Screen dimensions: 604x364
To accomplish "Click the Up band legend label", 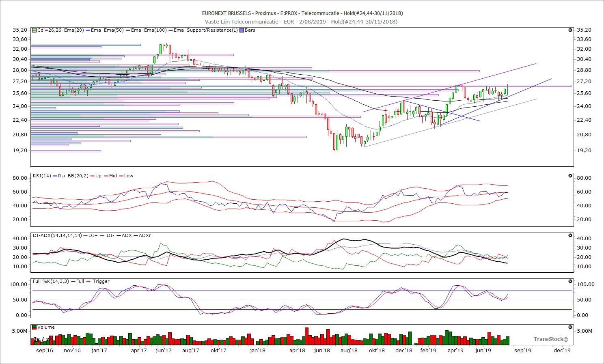I will (98, 176).
